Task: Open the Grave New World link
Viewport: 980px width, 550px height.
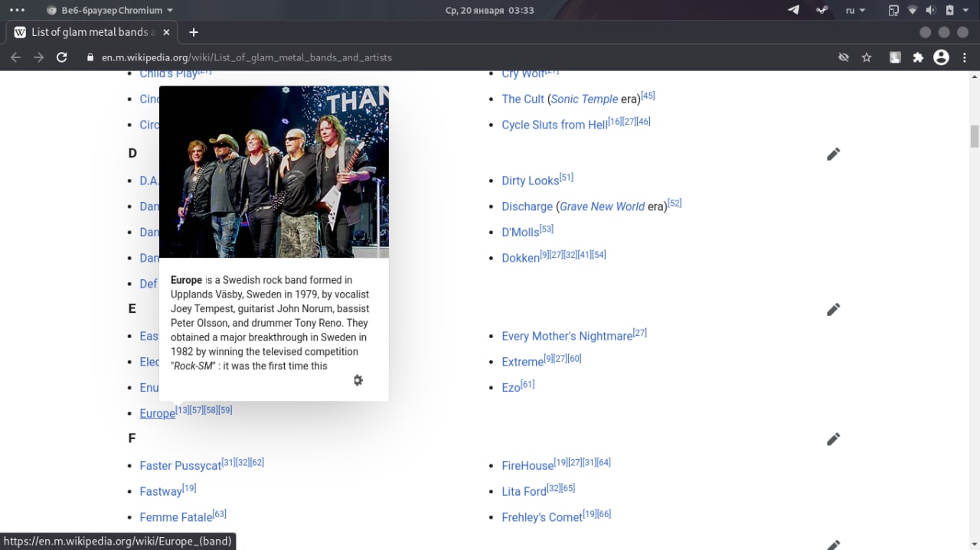Action: point(602,207)
